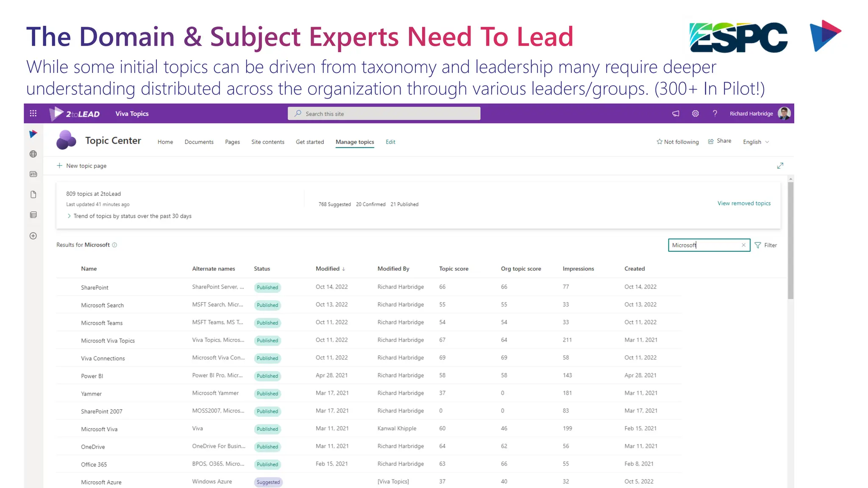Sort by the Impressions column header
The width and height of the screenshot is (868, 488).
pyautogui.click(x=578, y=269)
